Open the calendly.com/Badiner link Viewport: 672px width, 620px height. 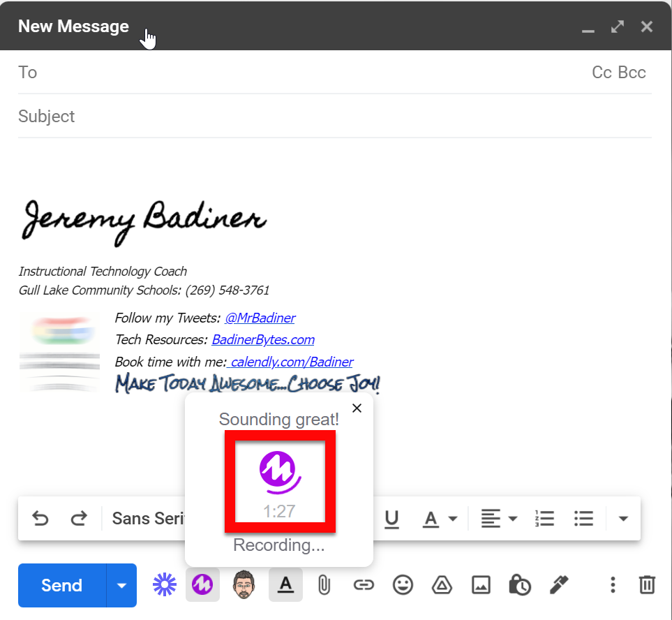[290, 362]
